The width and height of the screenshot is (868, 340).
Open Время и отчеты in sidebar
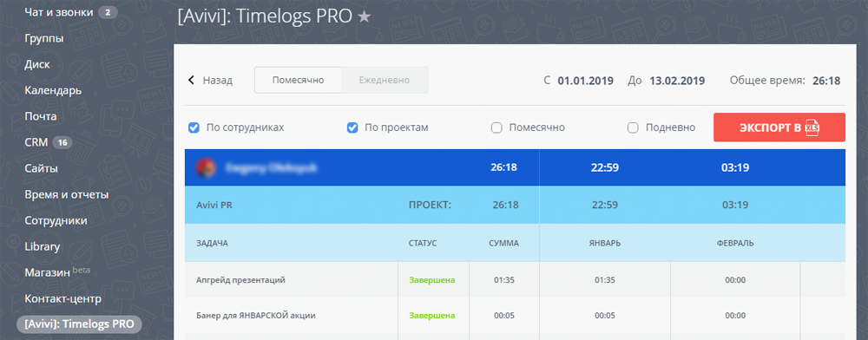[67, 194]
